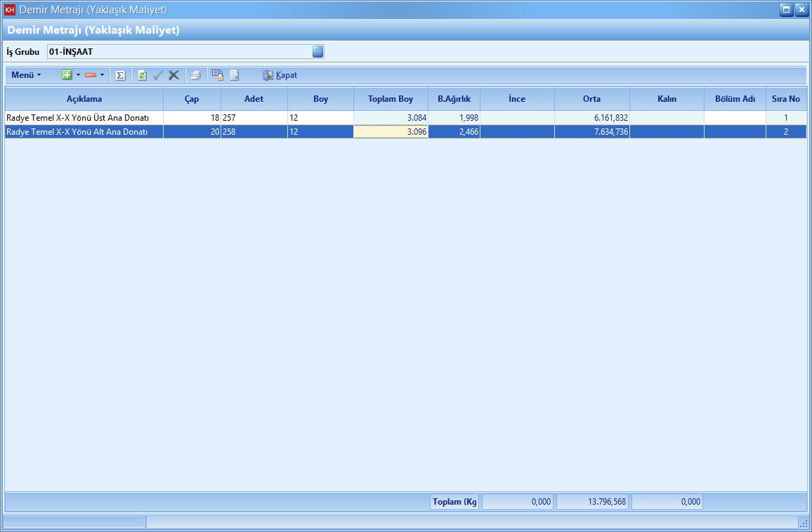812x532 pixels.
Task: Click the highlighted Toplam Boy cell 3.096
Action: 391,132
